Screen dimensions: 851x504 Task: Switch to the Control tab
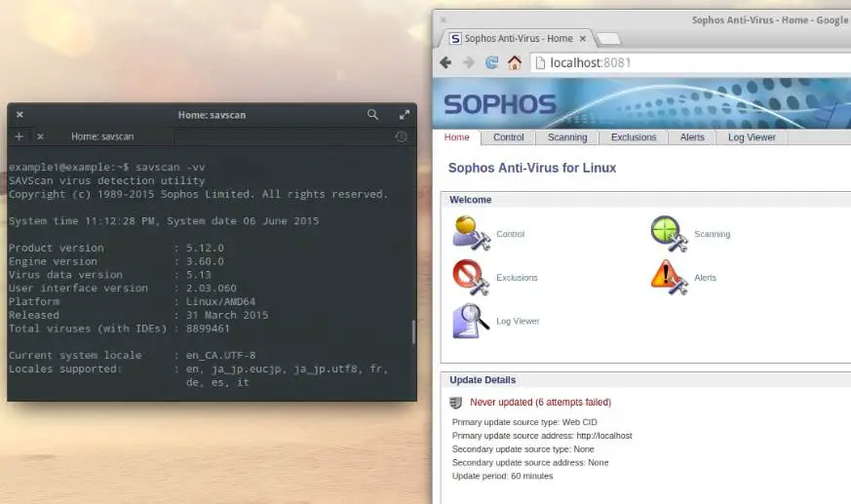click(509, 137)
